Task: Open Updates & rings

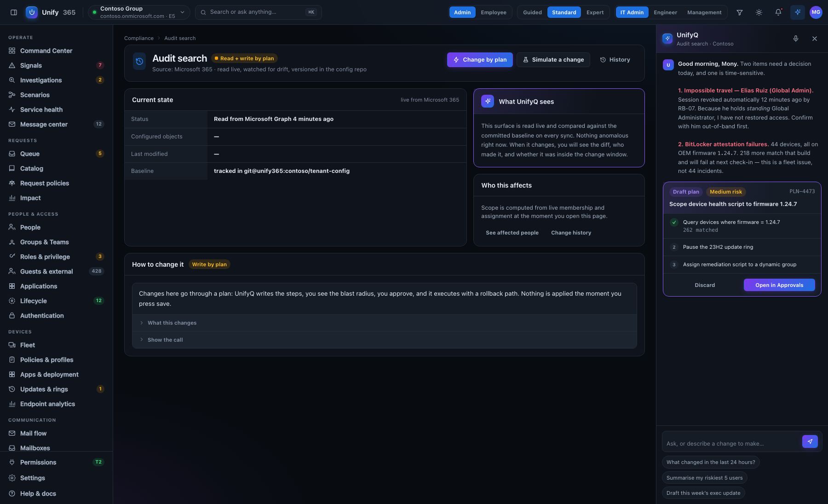Action: (x=56, y=389)
